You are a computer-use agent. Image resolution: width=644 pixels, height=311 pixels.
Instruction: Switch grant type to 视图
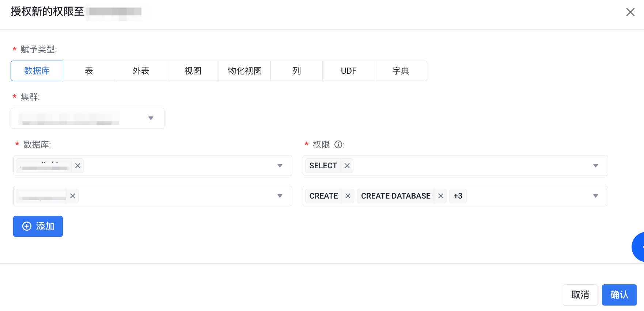pyautogui.click(x=193, y=71)
